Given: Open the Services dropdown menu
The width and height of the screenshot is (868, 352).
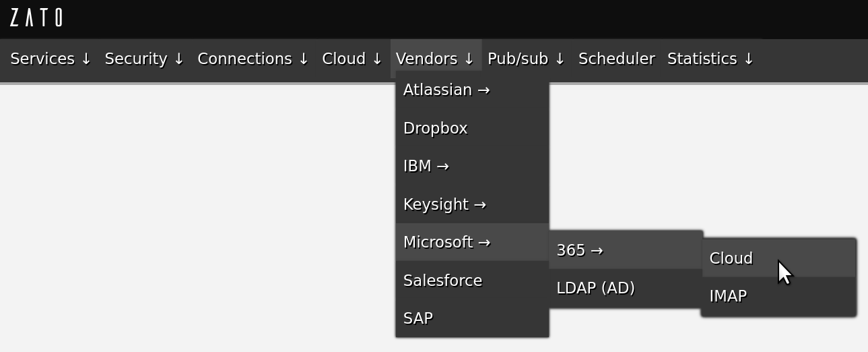Looking at the screenshot, I should click(x=51, y=59).
